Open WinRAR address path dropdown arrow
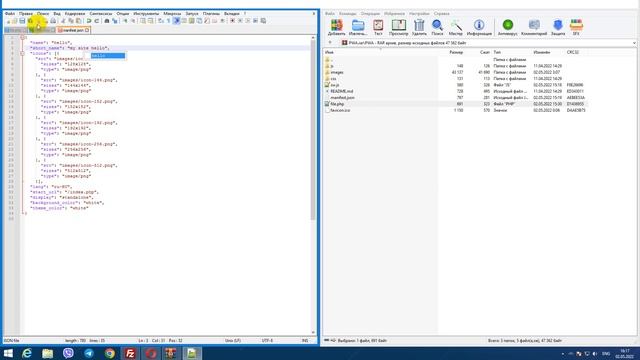Image resolution: width=640 pixels, height=360 pixels. coord(634,43)
